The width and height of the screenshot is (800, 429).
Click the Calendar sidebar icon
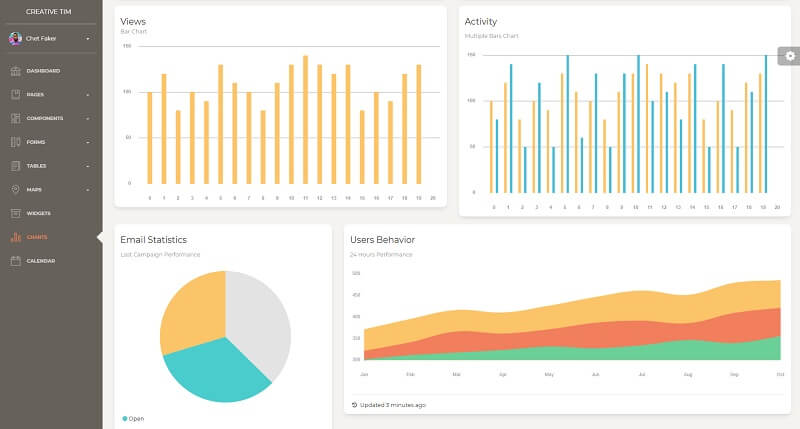pos(15,261)
